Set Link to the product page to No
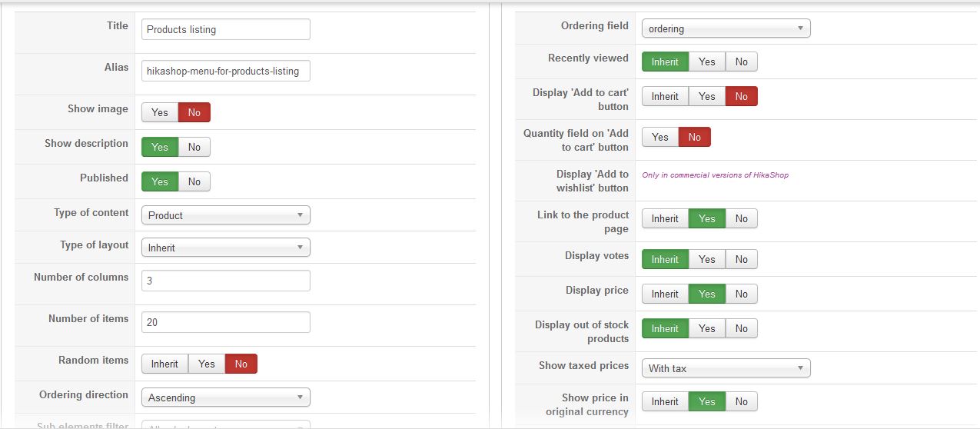The width and height of the screenshot is (980, 429). pos(741,218)
